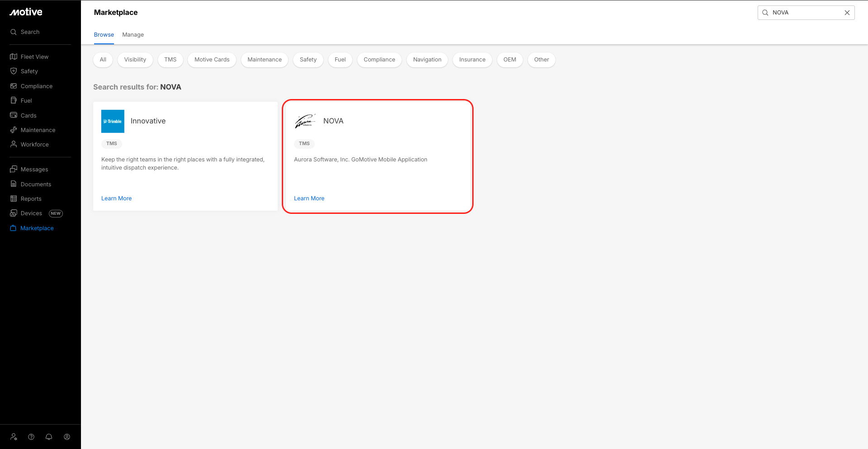Click the Trimble Innovative logo
The image size is (868, 449).
pos(113,121)
